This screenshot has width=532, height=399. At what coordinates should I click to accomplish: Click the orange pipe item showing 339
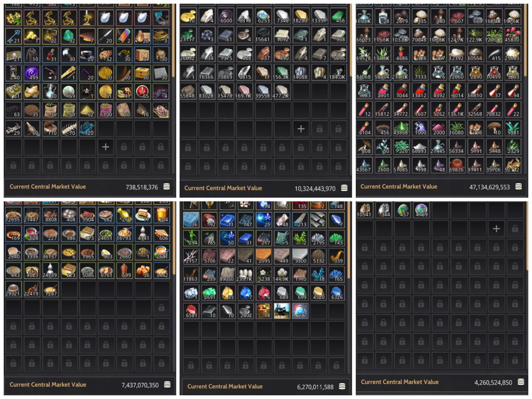(337, 256)
